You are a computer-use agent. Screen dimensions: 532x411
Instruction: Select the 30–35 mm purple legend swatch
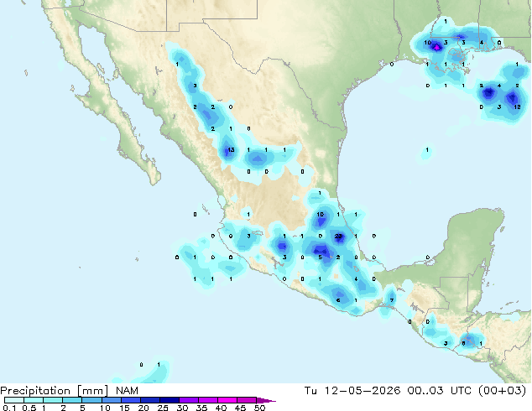point(188,400)
